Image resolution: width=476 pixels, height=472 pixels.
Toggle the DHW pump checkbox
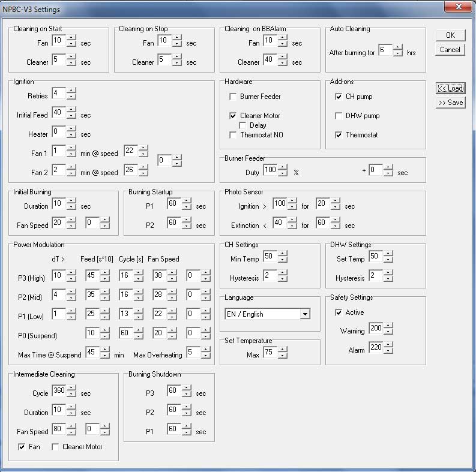339,116
